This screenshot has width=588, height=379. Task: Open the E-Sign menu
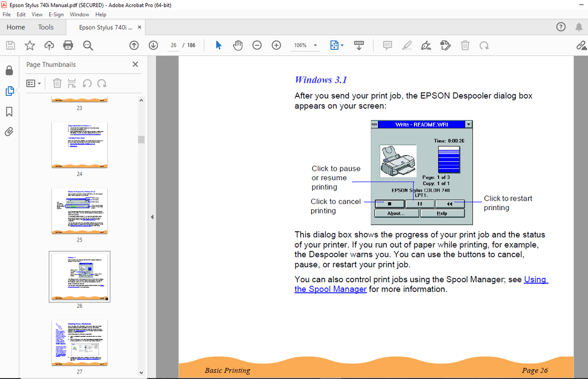pyautogui.click(x=56, y=14)
